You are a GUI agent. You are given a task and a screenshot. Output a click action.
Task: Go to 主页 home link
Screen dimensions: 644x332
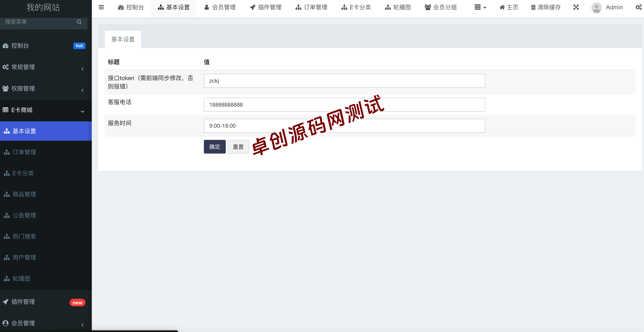point(509,7)
